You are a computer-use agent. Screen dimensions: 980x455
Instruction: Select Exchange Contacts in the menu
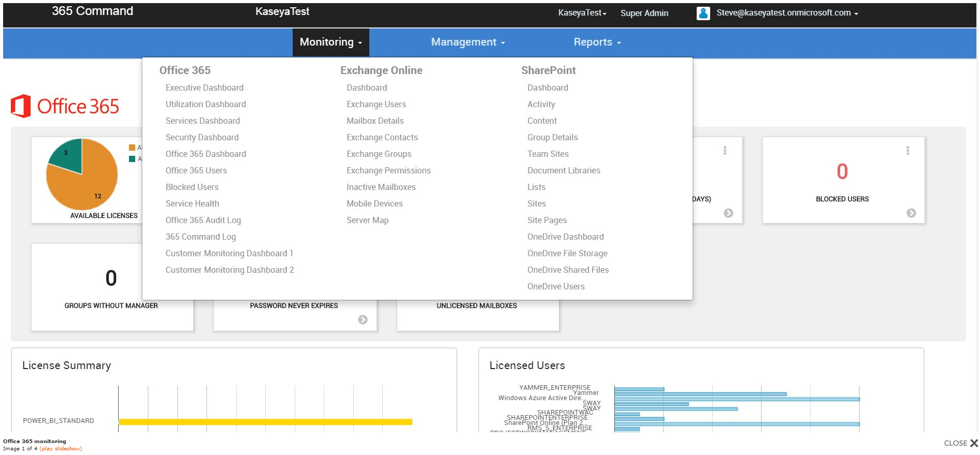382,138
